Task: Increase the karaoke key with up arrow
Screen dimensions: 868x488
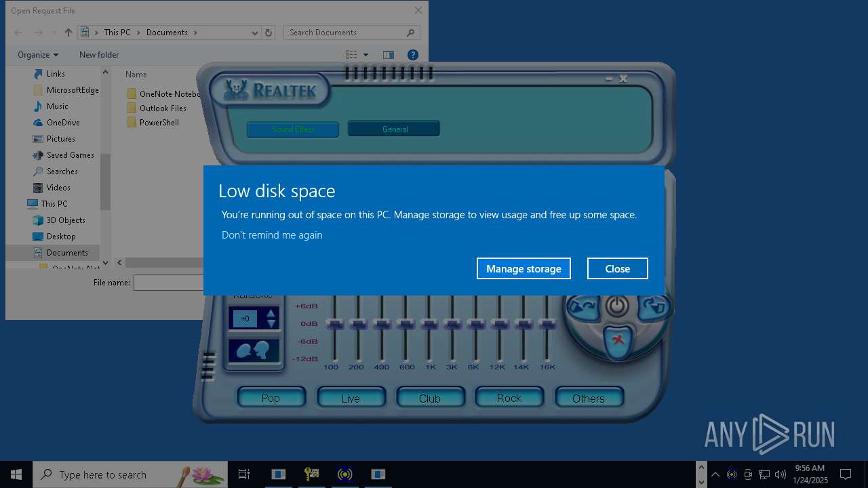Action: pos(271,314)
